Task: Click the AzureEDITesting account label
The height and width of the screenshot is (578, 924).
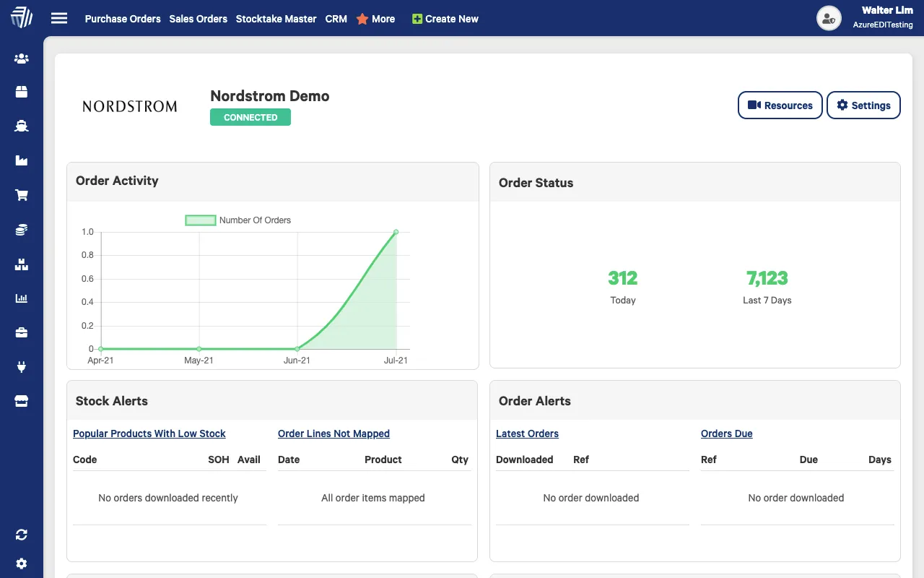Action: 883,25
